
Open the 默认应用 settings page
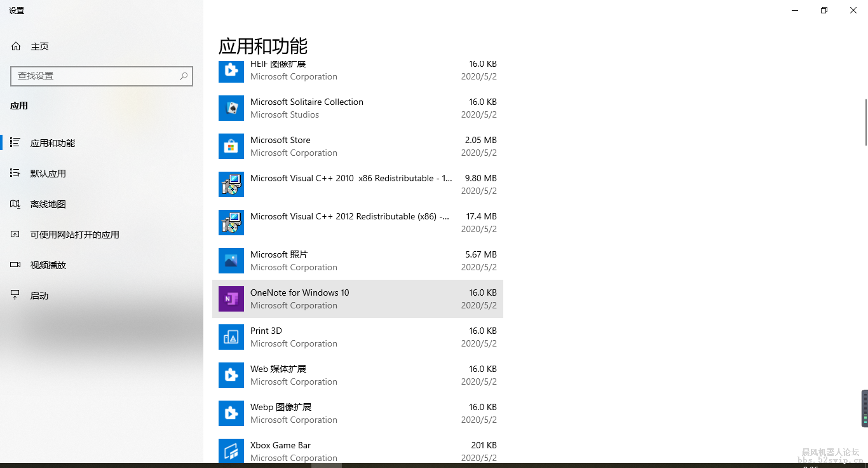tap(48, 174)
